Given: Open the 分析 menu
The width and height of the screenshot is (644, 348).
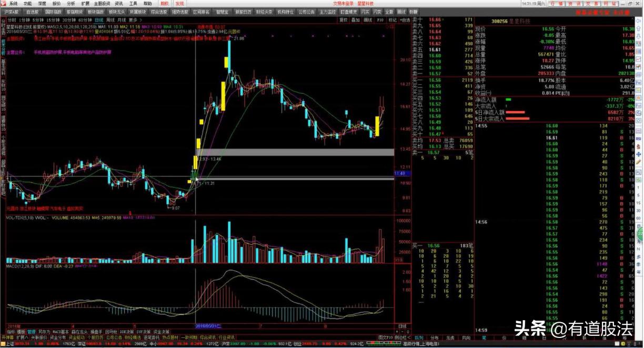Looking at the screenshot, I should pyautogui.click(x=71, y=3).
